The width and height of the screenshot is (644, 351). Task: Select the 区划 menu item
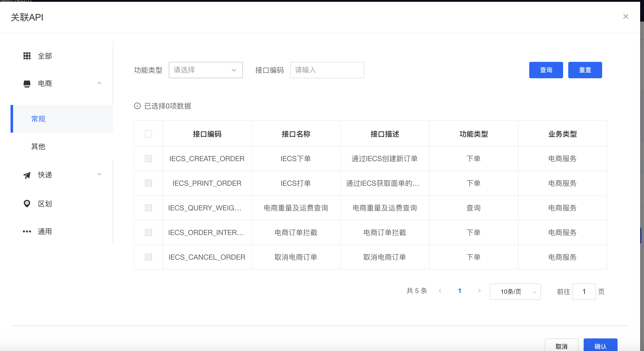click(x=62, y=203)
